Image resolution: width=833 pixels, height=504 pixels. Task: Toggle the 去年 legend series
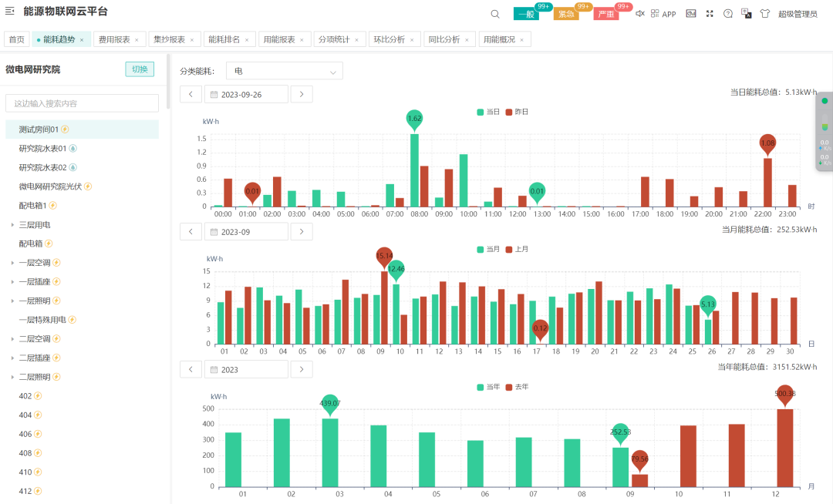[517, 387]
